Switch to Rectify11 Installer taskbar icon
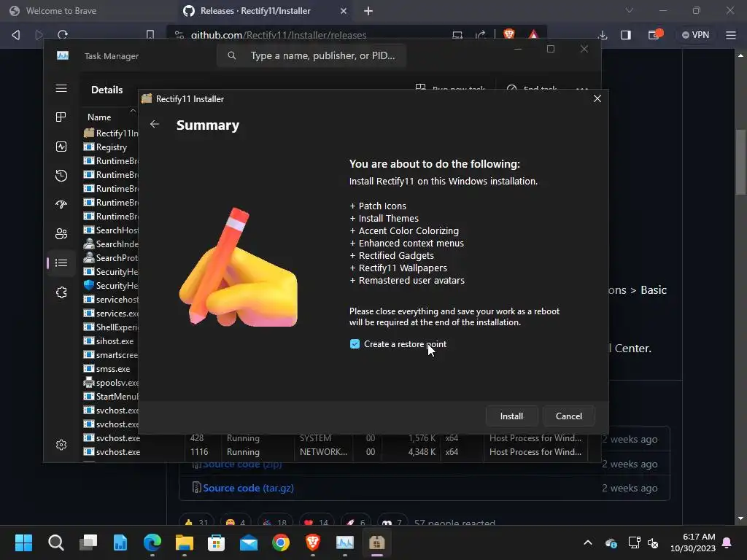 click(377, 542)
